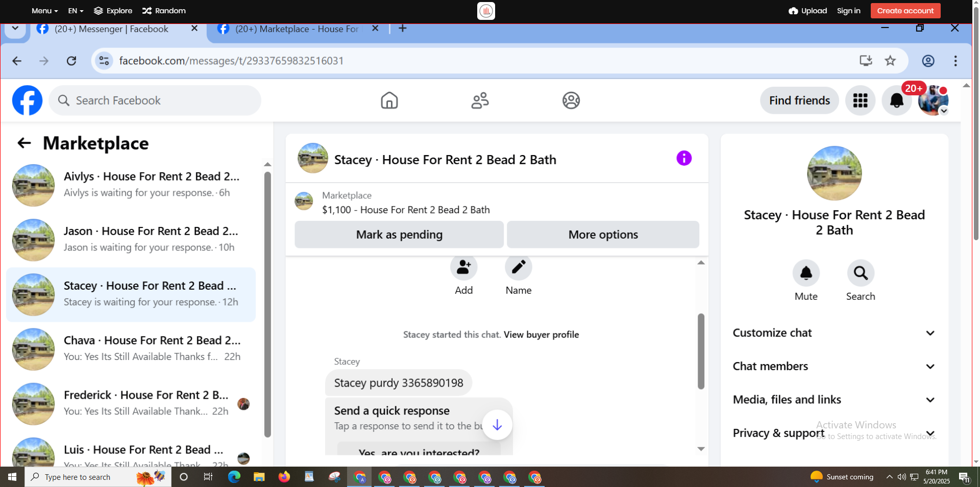
Task: Open File Explorer from taskbar
Action: [259, 477]
